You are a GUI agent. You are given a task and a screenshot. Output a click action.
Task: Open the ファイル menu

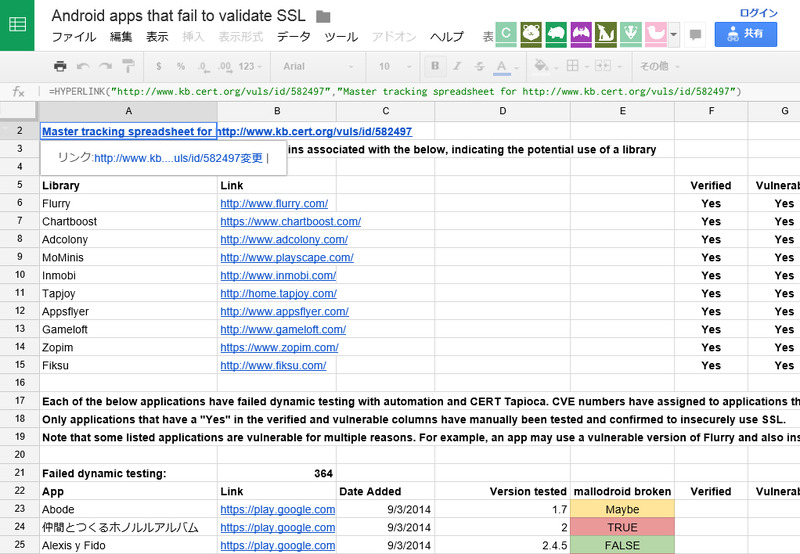[x=73, y=37]
